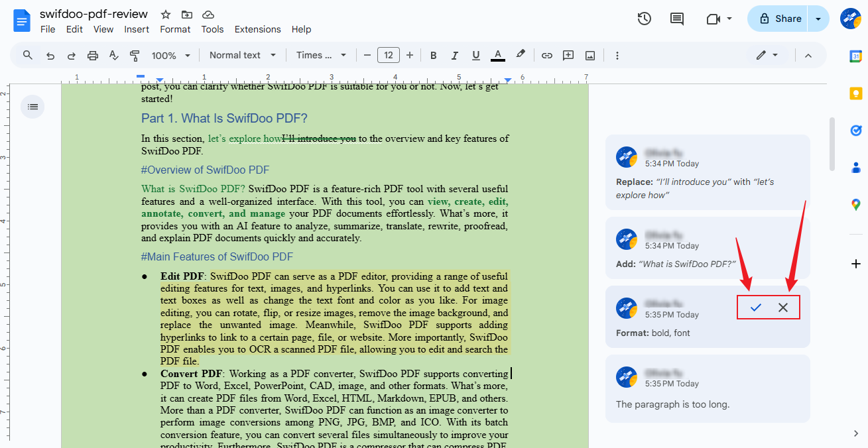This screenshot has width=868, height=448.
Task: Click the Share button
Action: pyautogui.click(x=780, y=19)
